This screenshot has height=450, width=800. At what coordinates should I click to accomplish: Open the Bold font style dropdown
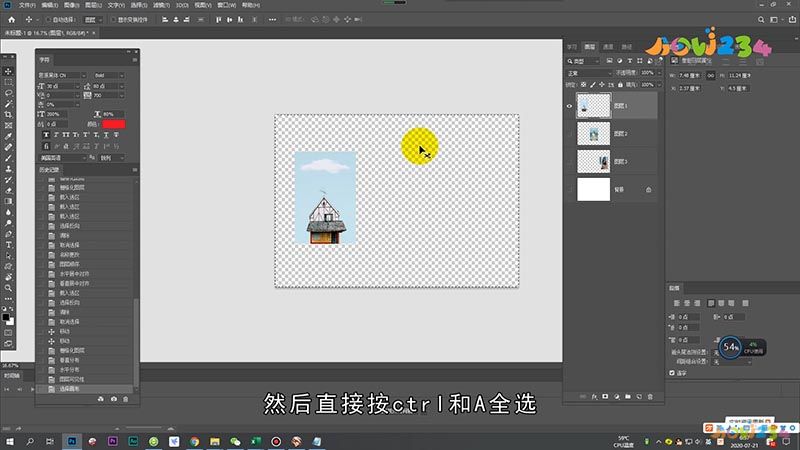[121, 76]
